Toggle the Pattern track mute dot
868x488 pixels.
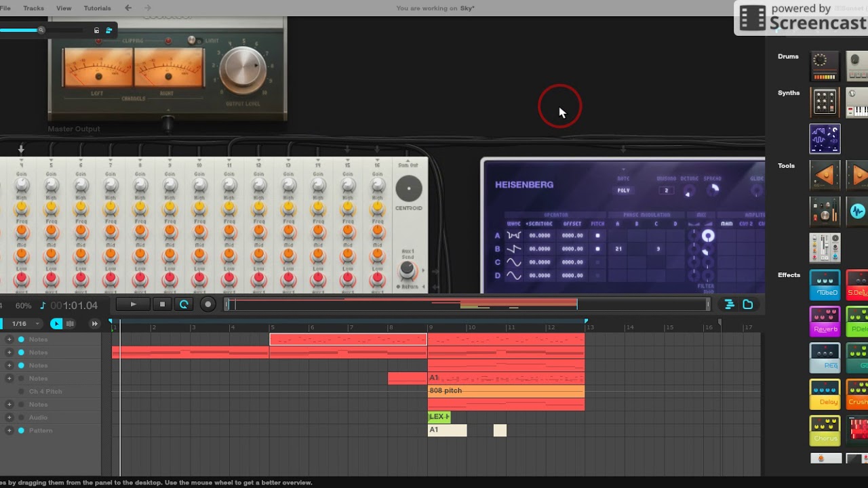coord(21,430)
